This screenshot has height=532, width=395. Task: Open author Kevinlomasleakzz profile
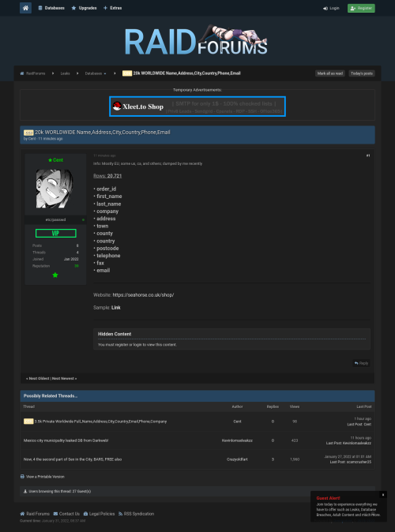(237, 440)
